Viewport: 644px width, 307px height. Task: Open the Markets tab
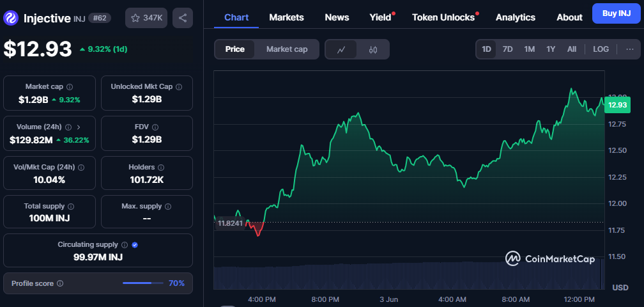tap(286, 17)
